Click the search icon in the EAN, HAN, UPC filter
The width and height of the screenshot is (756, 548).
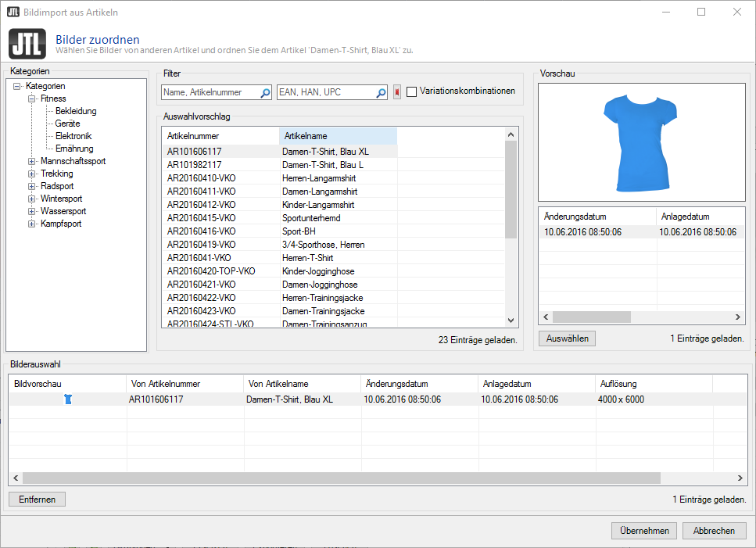pos(381,91)
